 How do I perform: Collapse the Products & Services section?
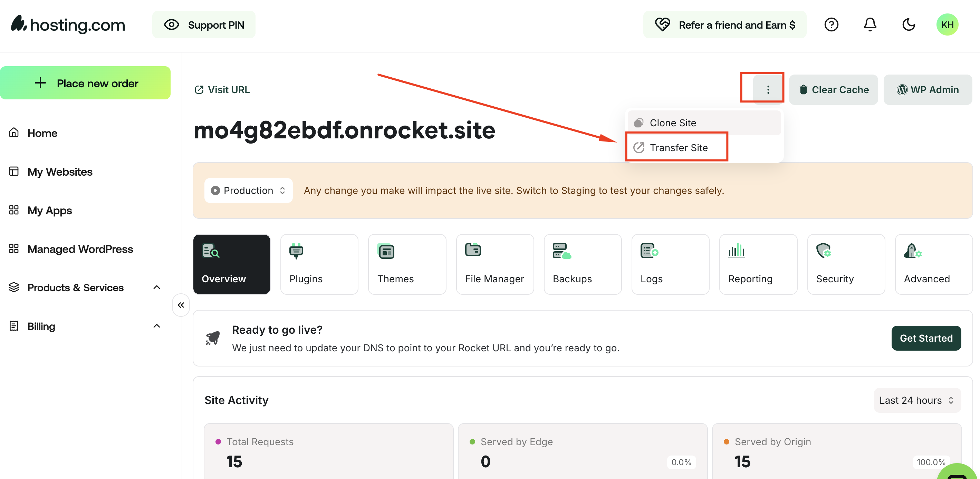[x=156, y=287]
